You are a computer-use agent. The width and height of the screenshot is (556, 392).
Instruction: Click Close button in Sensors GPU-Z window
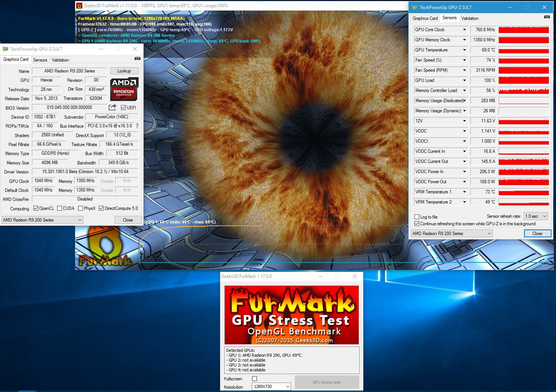537,234
